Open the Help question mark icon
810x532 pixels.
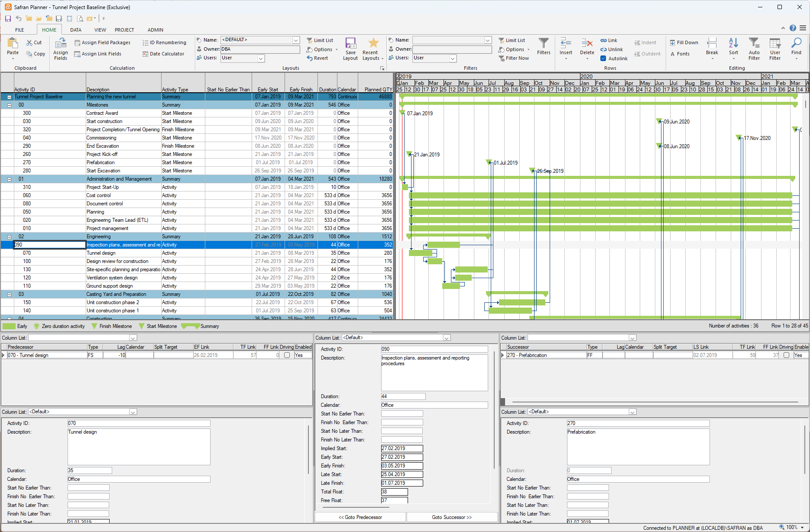click(x=793, y=28)
